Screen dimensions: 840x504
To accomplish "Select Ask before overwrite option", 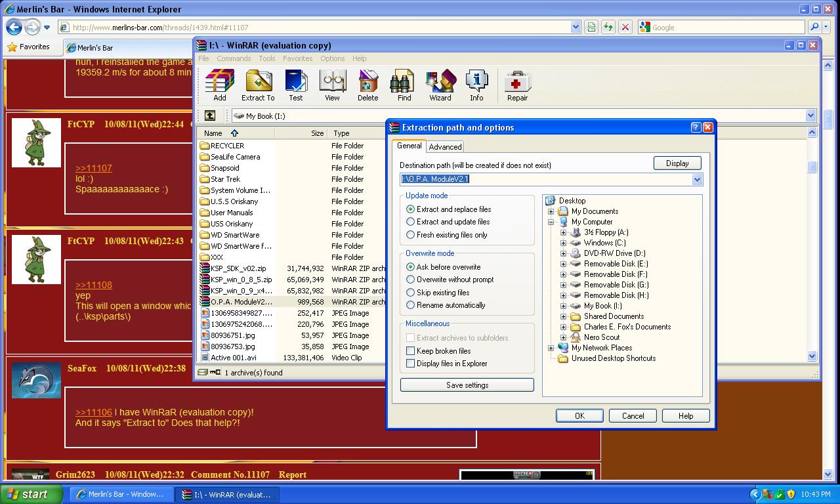I will pyautogui.click(x=444, y=267).
